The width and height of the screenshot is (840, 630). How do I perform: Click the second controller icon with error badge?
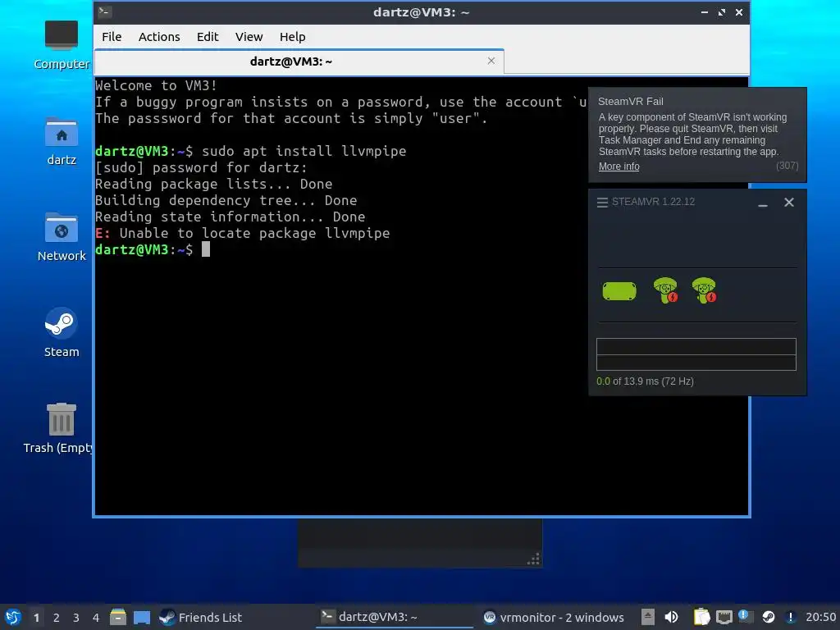704,290
